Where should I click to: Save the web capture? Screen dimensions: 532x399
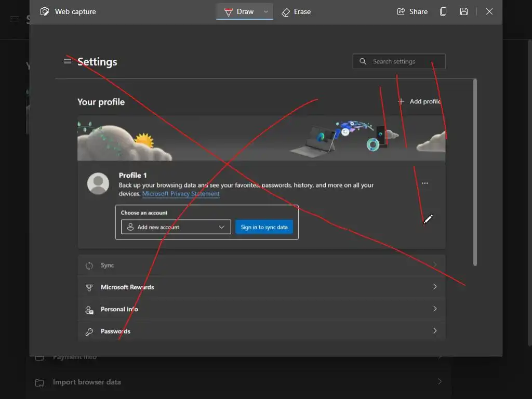tap(464, 11)
